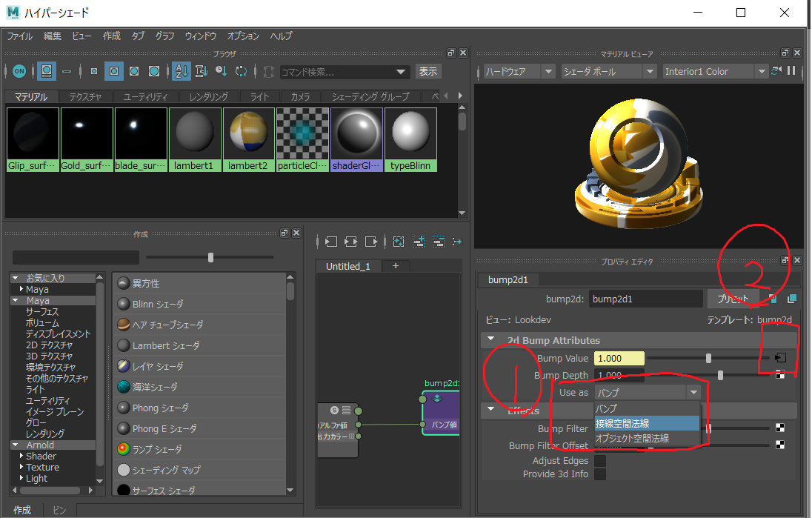Remove selected nodes from graph icon
This screenshot has width=812, height=518.
click(x=439, y=242)
